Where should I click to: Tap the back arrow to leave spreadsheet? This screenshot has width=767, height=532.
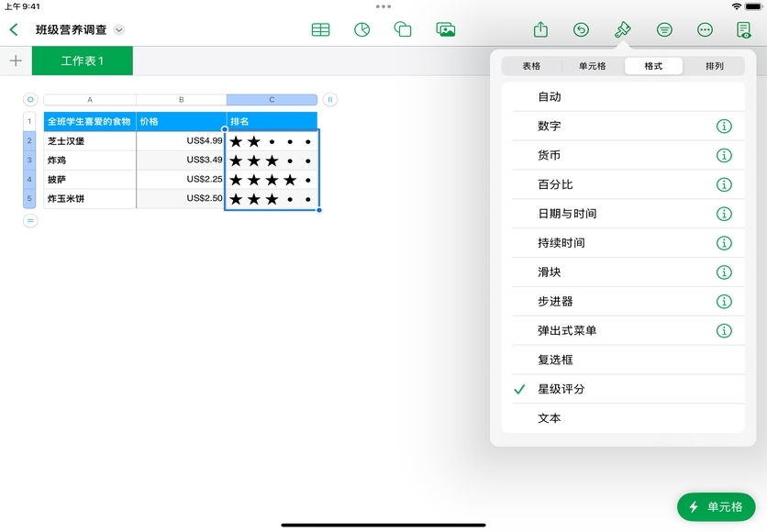click(14, 29)
